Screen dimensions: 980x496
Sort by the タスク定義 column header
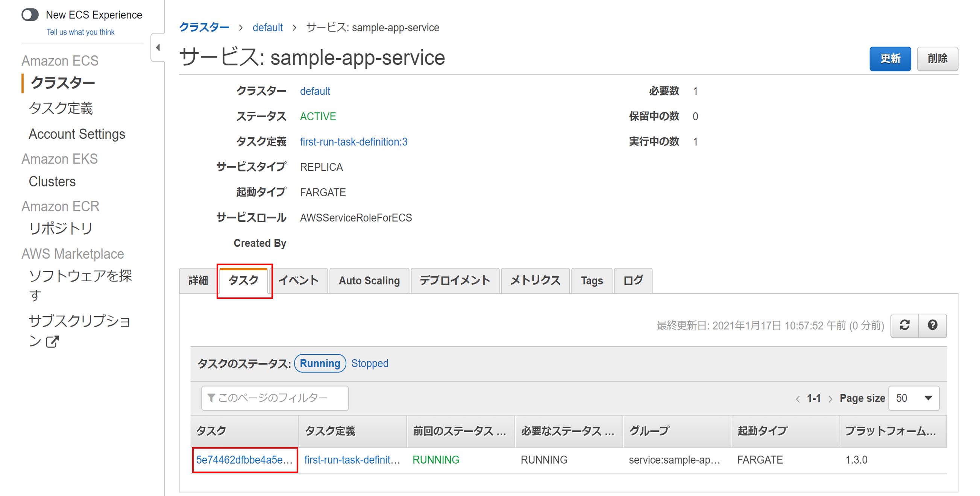pos(353,431)
